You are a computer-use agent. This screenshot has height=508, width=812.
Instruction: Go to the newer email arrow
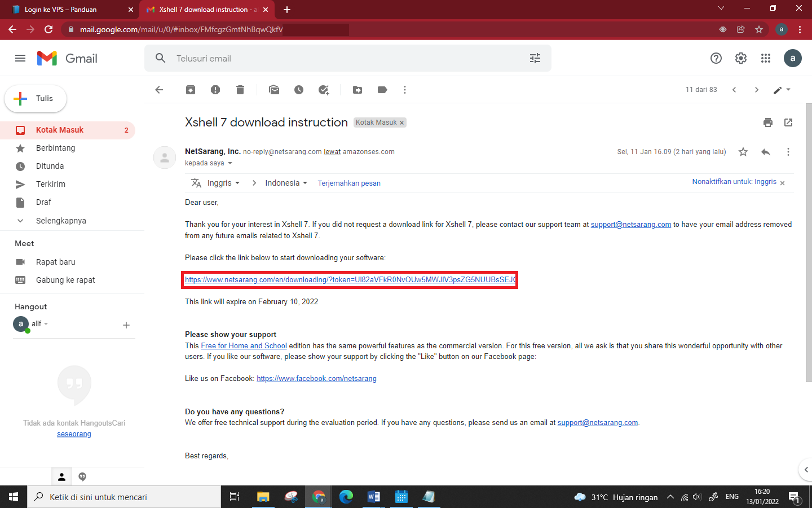tap(734, 90)
